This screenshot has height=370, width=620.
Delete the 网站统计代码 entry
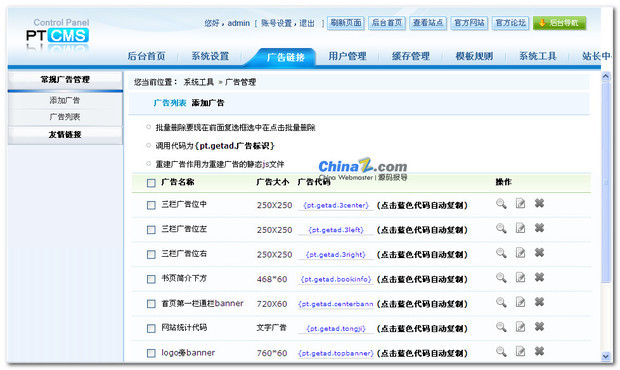tap(539, 326)
